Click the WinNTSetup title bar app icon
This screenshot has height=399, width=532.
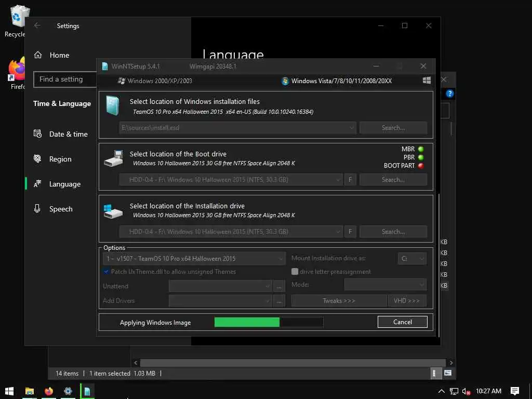pyautogui.click(x=105, y=66)
